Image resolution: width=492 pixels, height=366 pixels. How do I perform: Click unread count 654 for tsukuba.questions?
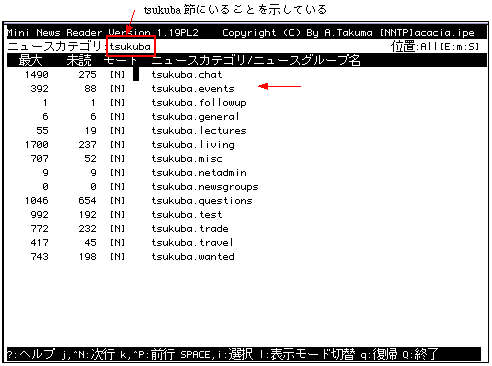pos(88,200)
